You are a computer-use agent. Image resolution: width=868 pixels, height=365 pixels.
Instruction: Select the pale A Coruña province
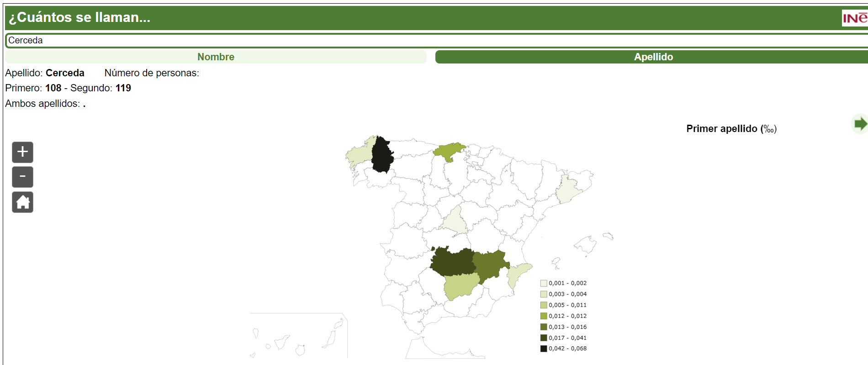click(359, 154)
